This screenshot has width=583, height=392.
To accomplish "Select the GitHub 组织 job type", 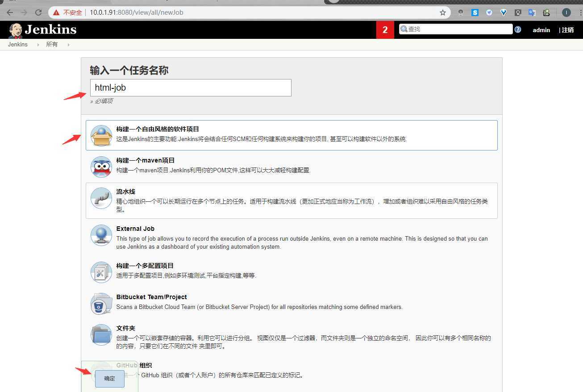I will coord(291,370).
